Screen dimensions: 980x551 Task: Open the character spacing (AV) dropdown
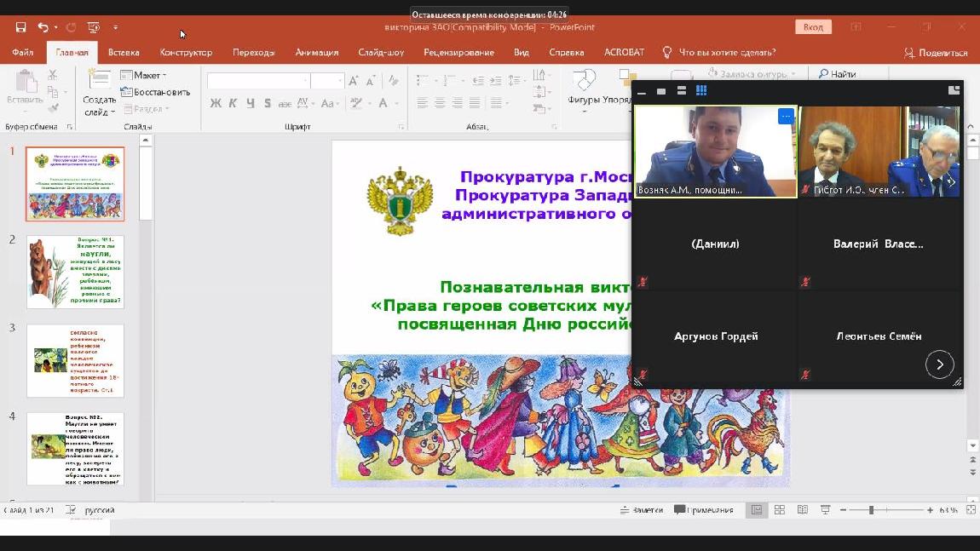[x=305, y=103]
